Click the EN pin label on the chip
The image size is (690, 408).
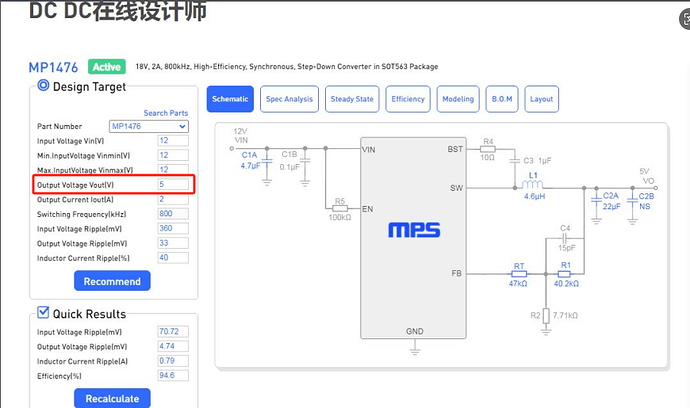tap(367, 209)
